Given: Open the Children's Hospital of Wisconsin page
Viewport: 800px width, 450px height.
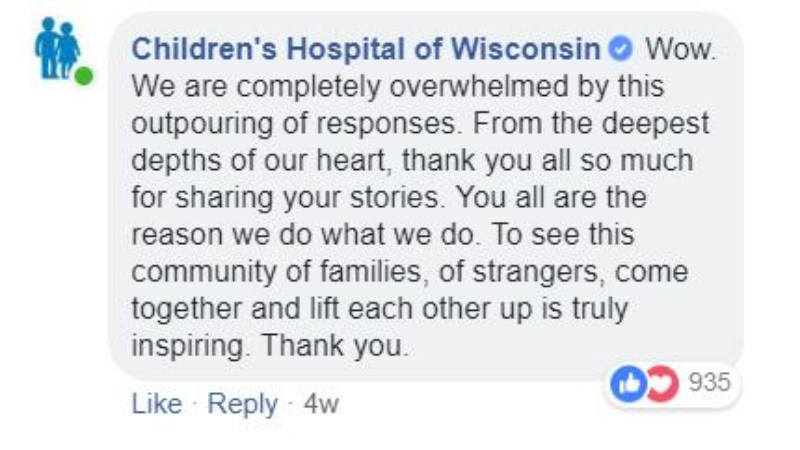Looking at the screenshot, I should click(x=366, y=48).
